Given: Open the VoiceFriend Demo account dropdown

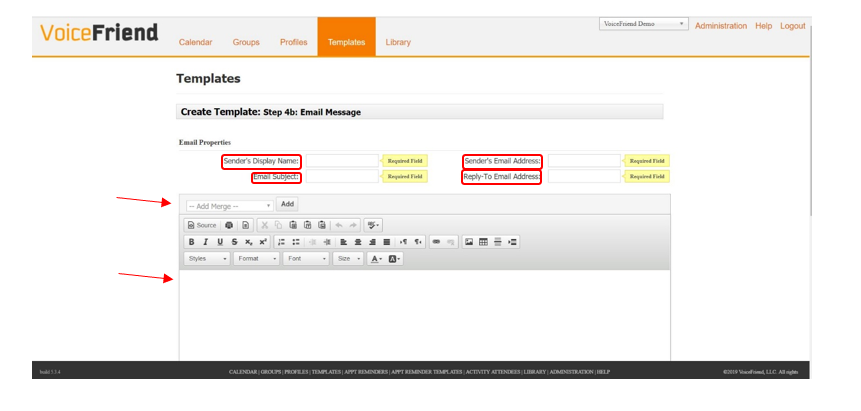Looking at the screenshot, I should [644, 24].
